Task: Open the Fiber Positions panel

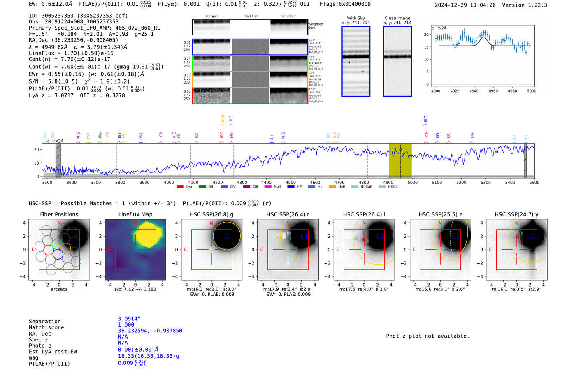Action: pyautogui.click(x=59, y=249)
